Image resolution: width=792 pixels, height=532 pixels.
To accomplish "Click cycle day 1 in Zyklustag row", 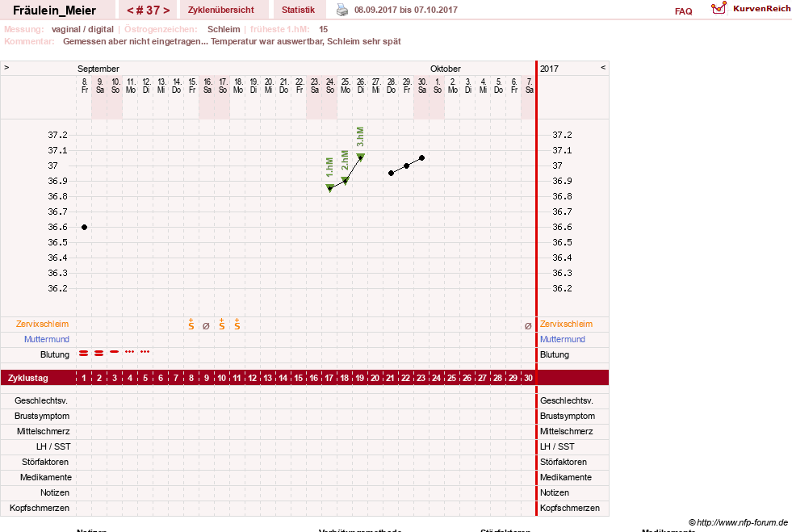I will click(84, 378).
